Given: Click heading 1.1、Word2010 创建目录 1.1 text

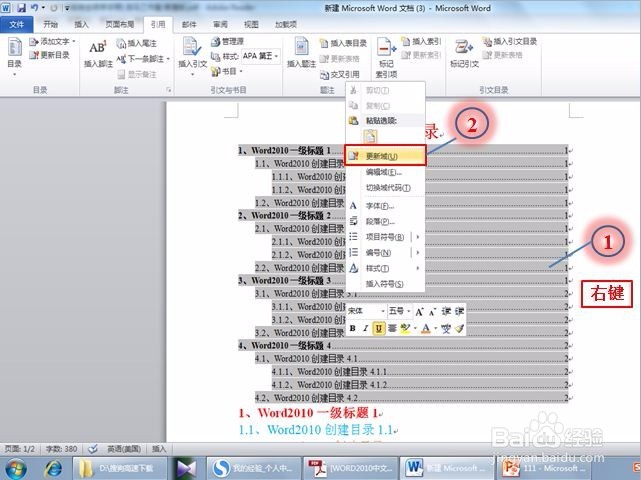Looking at the screenshot, I should pyautogui.click(x=316, y=430).
